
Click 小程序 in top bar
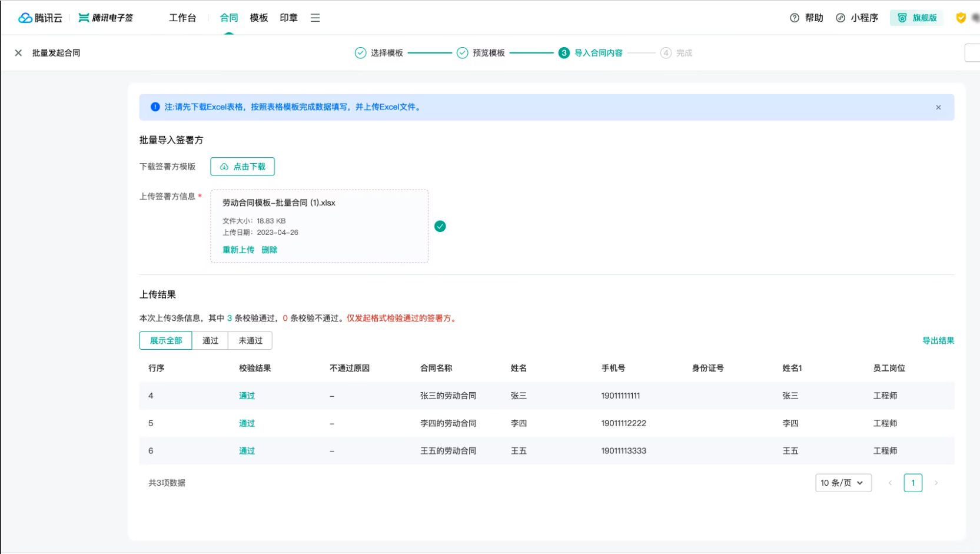coord(864,18)
